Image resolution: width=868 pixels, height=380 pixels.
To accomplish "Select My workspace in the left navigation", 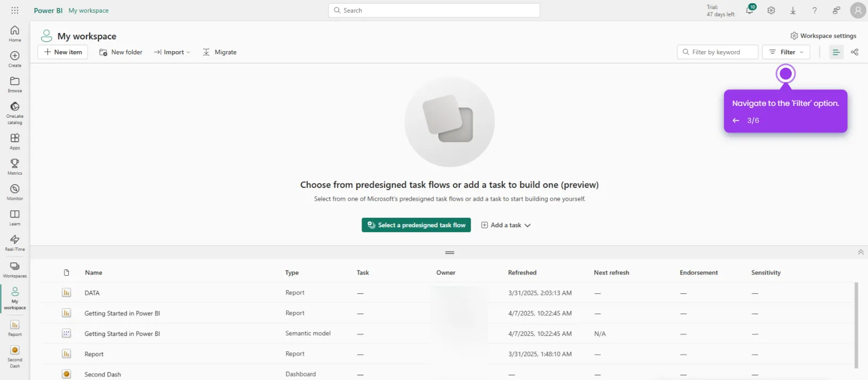I will (15, 299).
